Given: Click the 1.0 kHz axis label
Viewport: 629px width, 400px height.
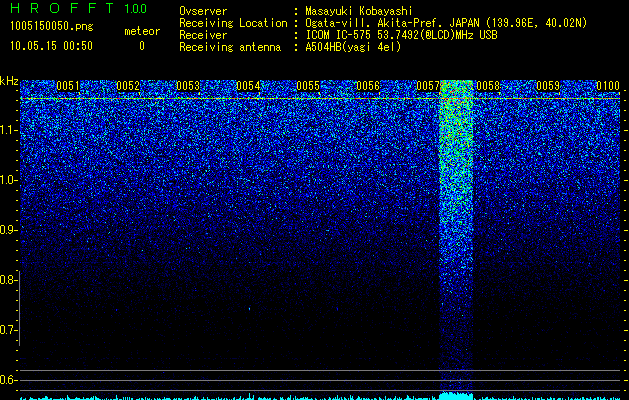Looking at the screenshot, I should (x=9, y=181).
